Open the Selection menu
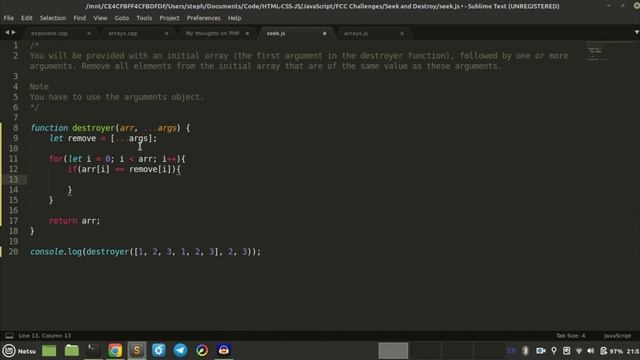 pos(53,18)
